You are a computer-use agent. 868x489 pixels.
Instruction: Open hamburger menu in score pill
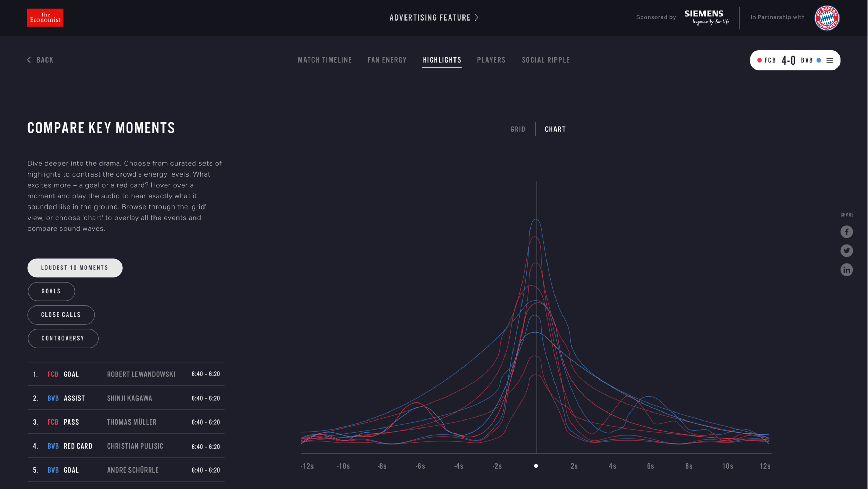[829, 60]
